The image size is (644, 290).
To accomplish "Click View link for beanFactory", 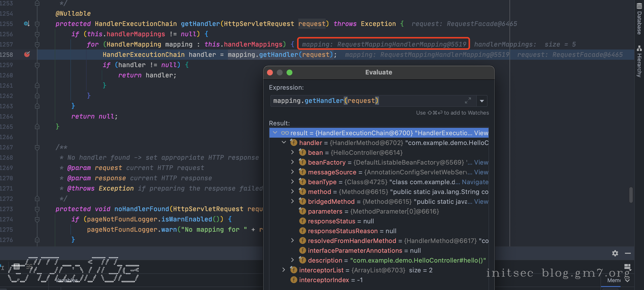I will (x=481, y=162).
